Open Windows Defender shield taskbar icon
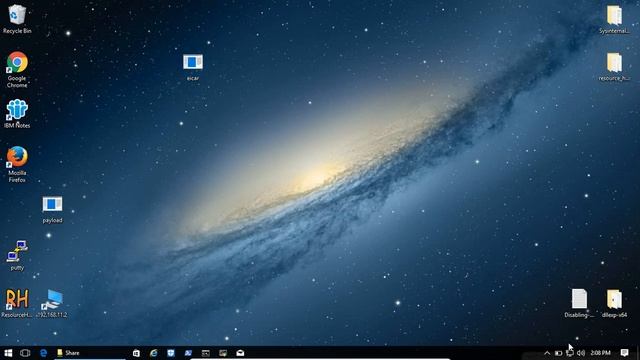This screenshot has height=360, width=640. (171, 353)
